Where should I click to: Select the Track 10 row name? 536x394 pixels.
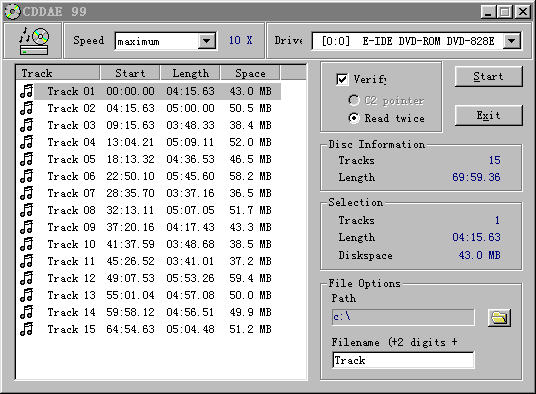71,244
